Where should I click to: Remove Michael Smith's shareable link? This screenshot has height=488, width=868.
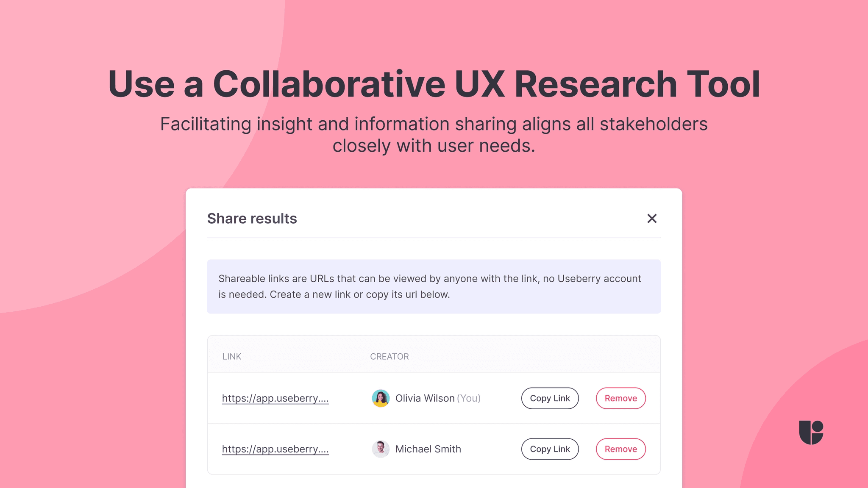tap(620, 449)
